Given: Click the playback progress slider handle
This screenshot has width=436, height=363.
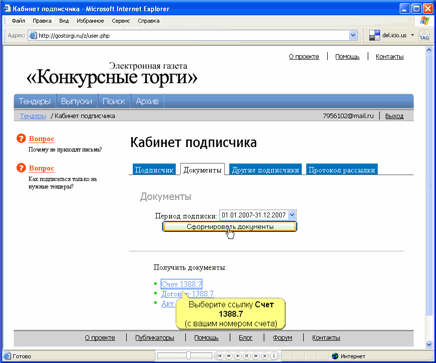Looking at the screenshot, I should pyautogui.click(x=188, y=356).
